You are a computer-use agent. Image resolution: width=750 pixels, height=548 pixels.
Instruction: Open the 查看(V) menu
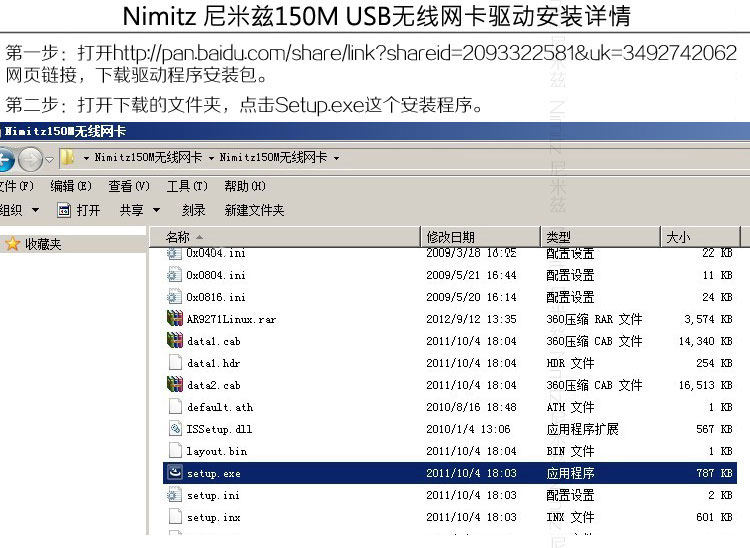(x=129, y=186)
